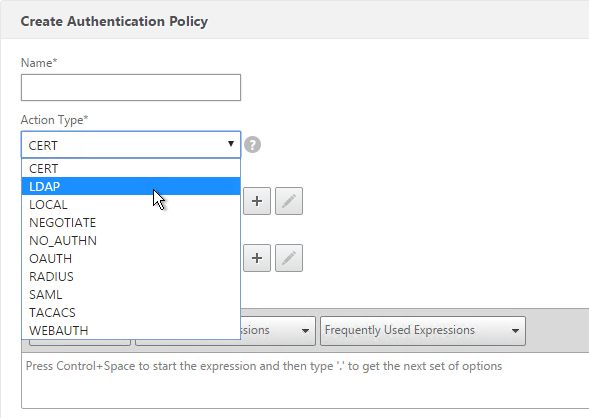Image resolution: width=589 pixels, height=418 pixels.
Task: Click into the Name text field
Action: (131, 88)
